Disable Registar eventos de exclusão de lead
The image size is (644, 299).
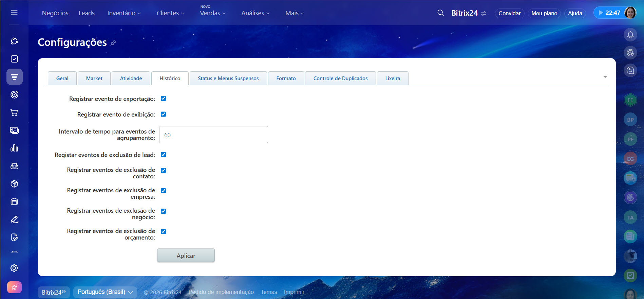tap(163, 155)
